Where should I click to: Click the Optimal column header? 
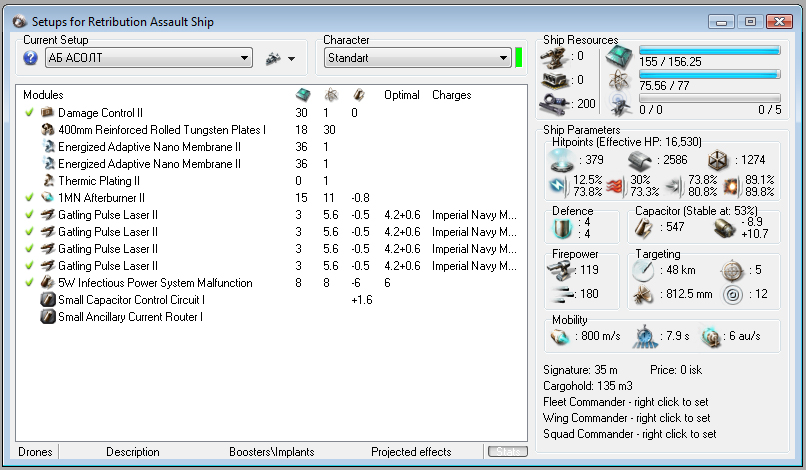401,95
